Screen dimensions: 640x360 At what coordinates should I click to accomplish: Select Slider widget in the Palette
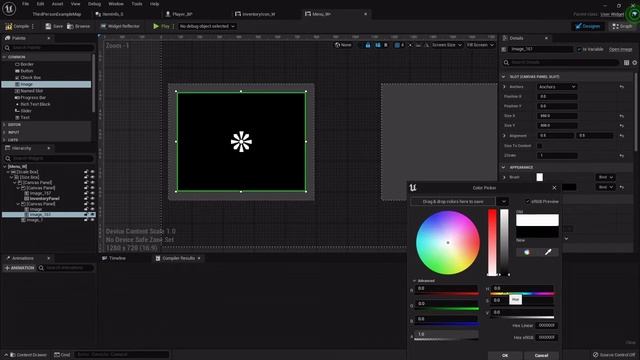(x=26, y=111)
